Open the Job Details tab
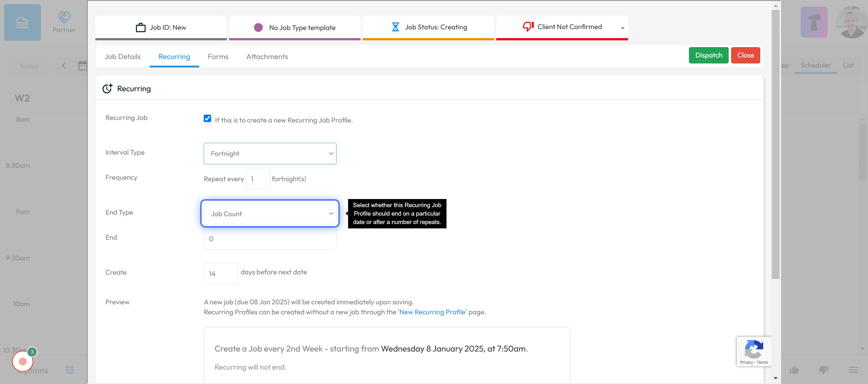This screenshot has width=868, height=384. pos(122,57)
